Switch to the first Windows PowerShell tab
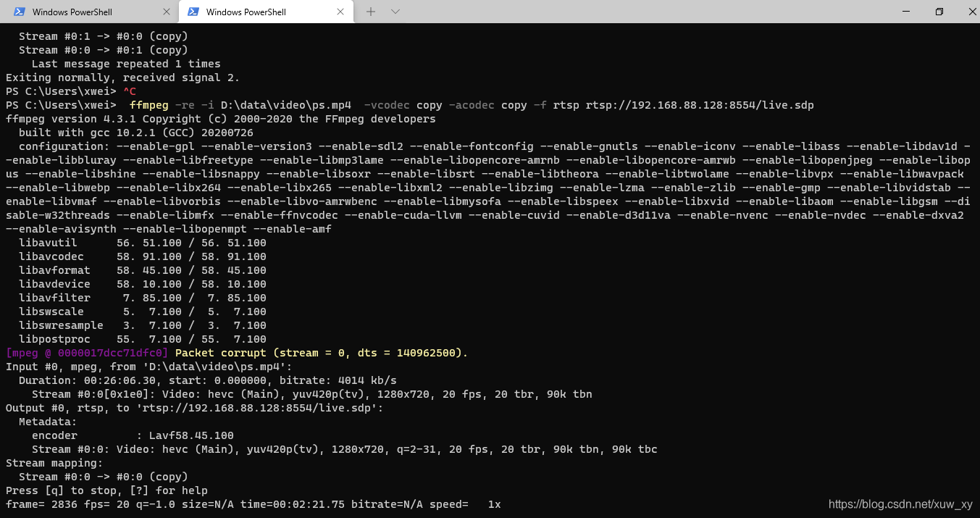This screenshot has width=980, height=518. 89,12
